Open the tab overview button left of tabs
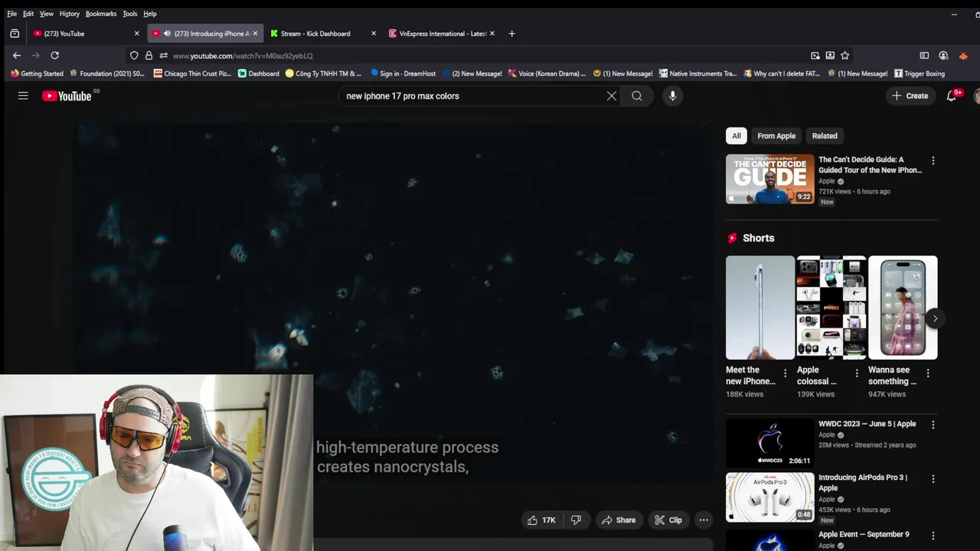Viewport: 980px width, 551px height. [15, 34]
